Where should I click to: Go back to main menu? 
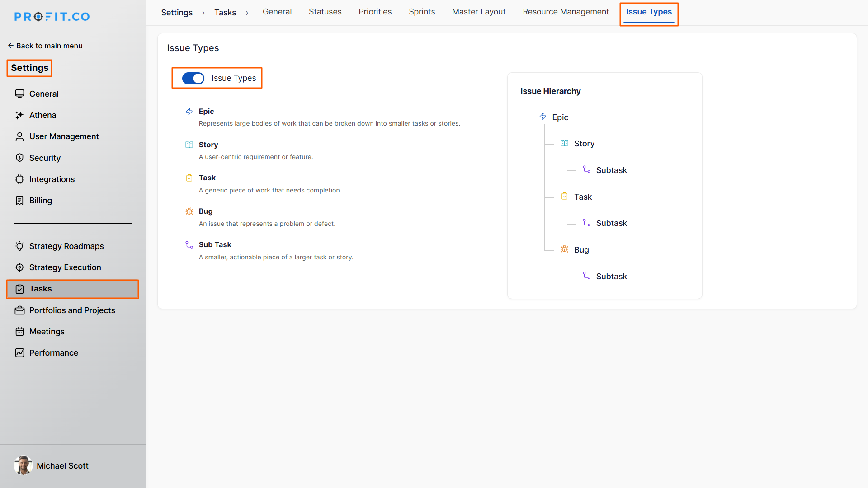point(45,46)
